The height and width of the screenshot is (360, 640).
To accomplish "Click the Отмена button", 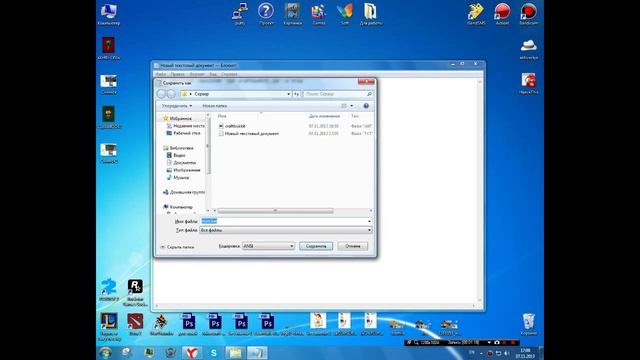I will click(353, 246).
